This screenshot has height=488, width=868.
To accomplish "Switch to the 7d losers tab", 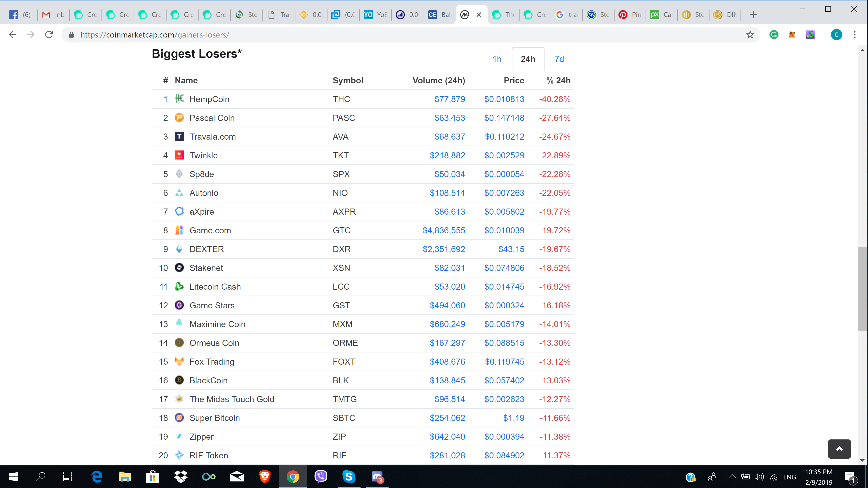I will (x=559, y=59).
